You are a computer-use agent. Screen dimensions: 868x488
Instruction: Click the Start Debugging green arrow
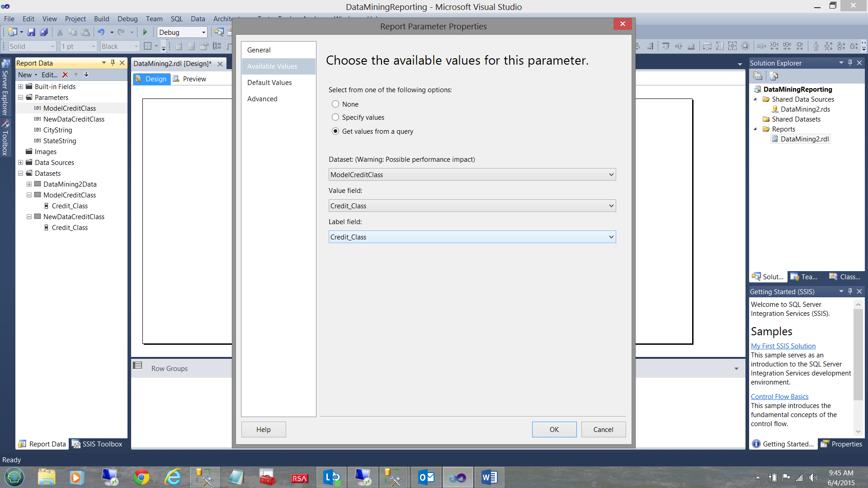click(x=145, y=32)
